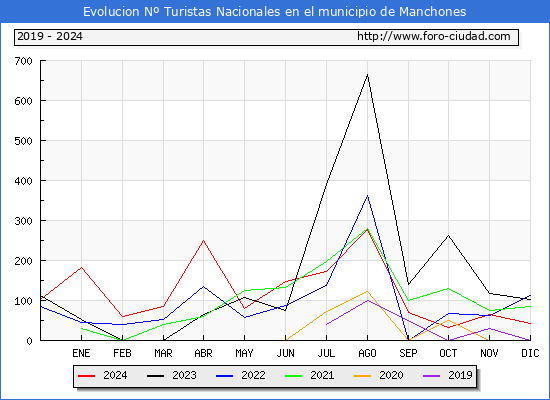The image size is (550, 400).
Task: Click the green 2021 legend color line
Action: [294, 376]
